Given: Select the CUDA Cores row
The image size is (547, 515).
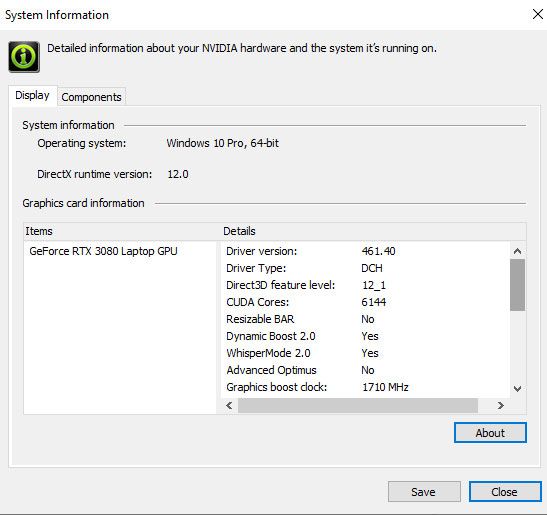Looking at the screenshot, I should point(365,302).
